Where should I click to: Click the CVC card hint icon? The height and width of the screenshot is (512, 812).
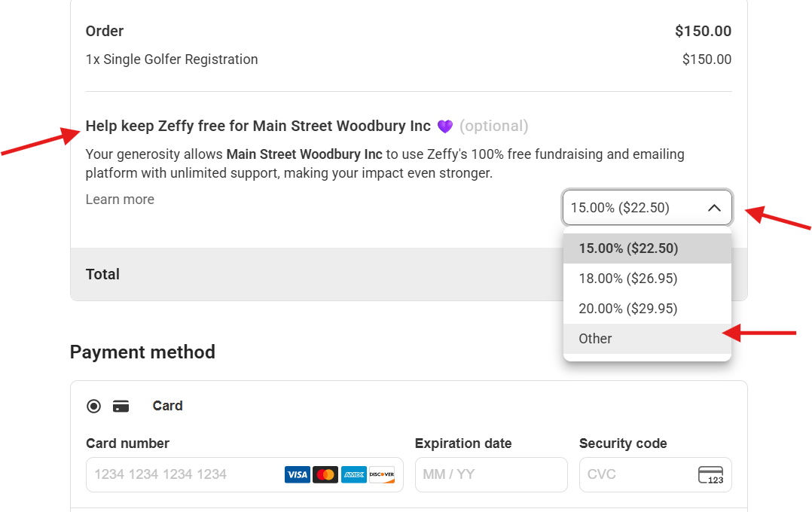tap(710, 474)
